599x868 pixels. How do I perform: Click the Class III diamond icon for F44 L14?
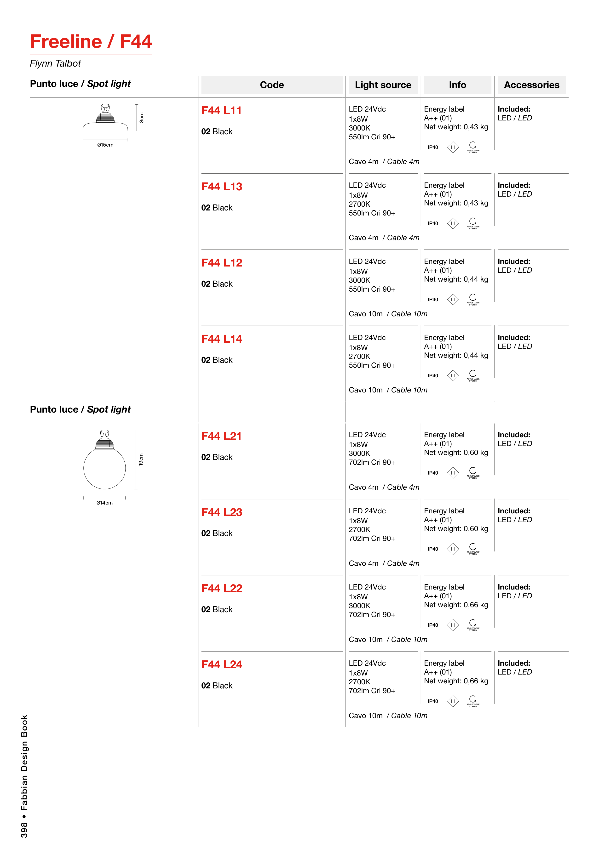tap(453, 375)
